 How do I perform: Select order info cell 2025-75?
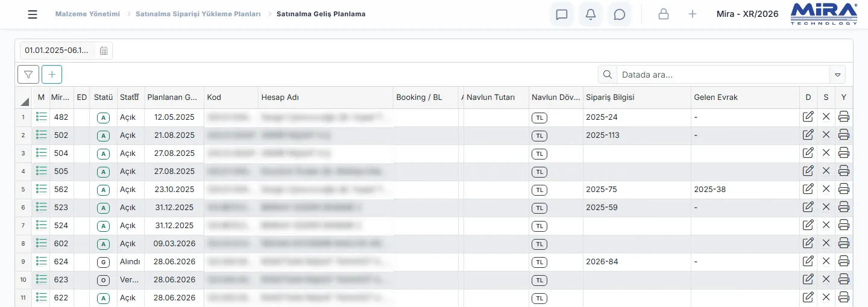[637, 190]
